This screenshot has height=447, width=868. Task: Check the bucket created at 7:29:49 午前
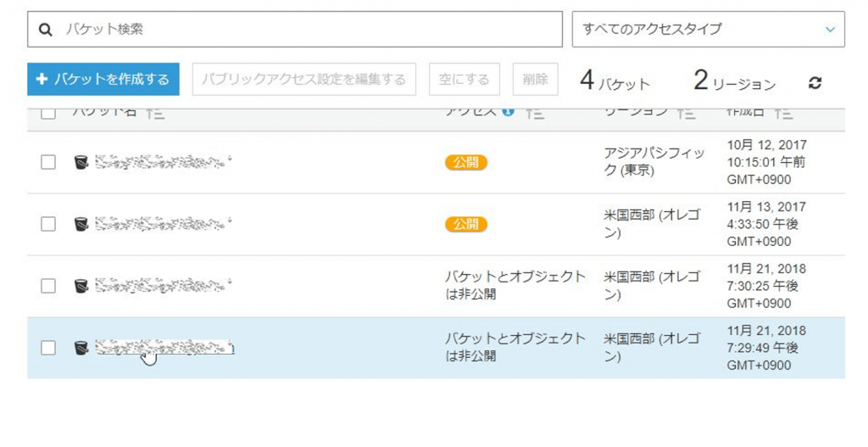tap(48, 348)
